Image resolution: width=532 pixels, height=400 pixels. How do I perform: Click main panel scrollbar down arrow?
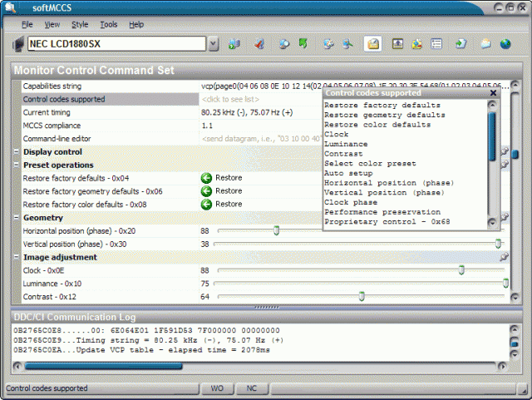515,297
